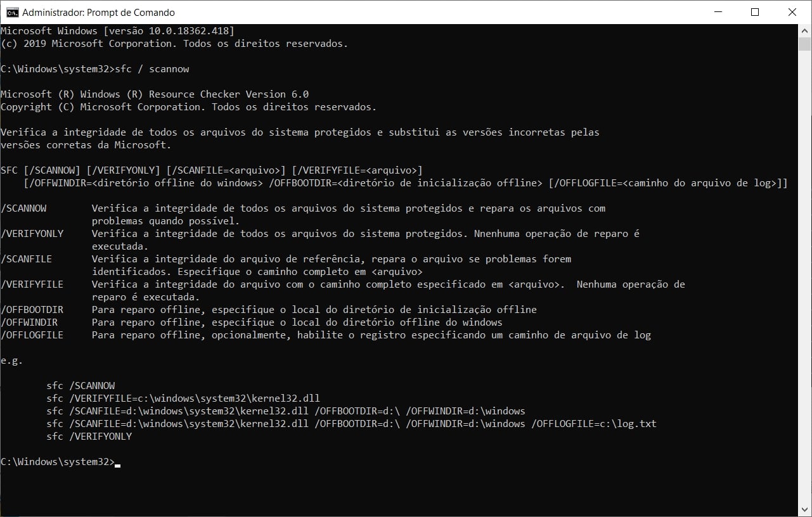Click the blinking cursor at the last prompt
Viewport: 812px width, 517px height.
[118, 464]
